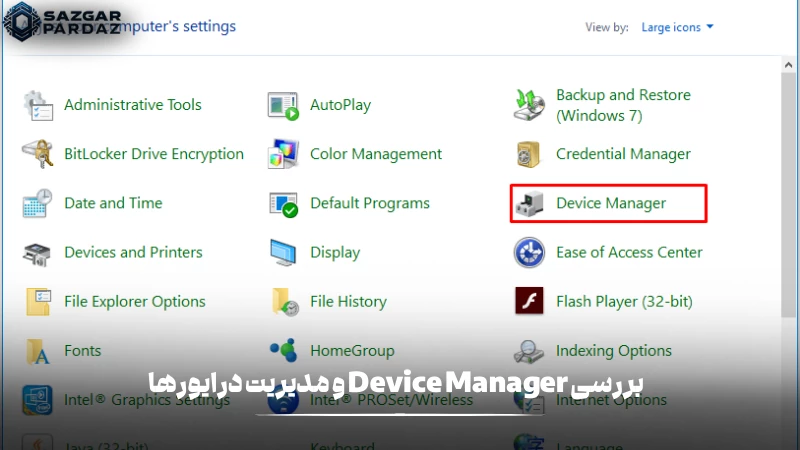Open the Backup and Restore icon

tap(529, 105)
